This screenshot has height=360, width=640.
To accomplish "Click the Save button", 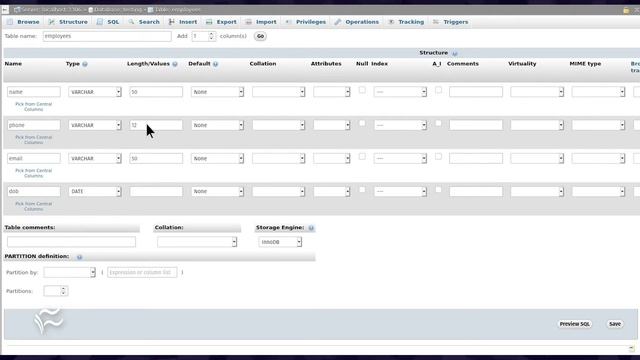I will tap(615, 324).
